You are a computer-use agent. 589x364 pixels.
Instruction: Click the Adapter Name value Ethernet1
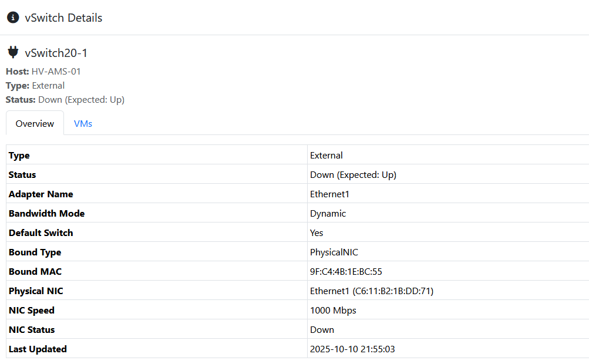[329, 194]
